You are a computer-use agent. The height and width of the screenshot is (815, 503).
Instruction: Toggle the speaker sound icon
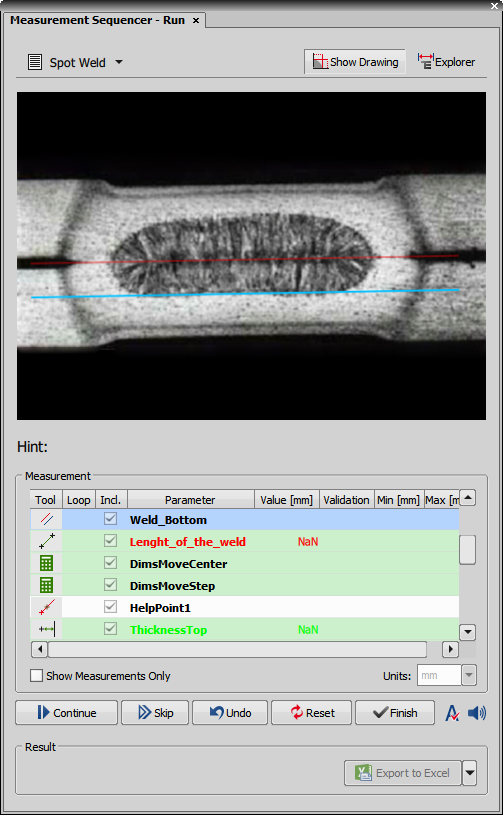click(476, 713)
